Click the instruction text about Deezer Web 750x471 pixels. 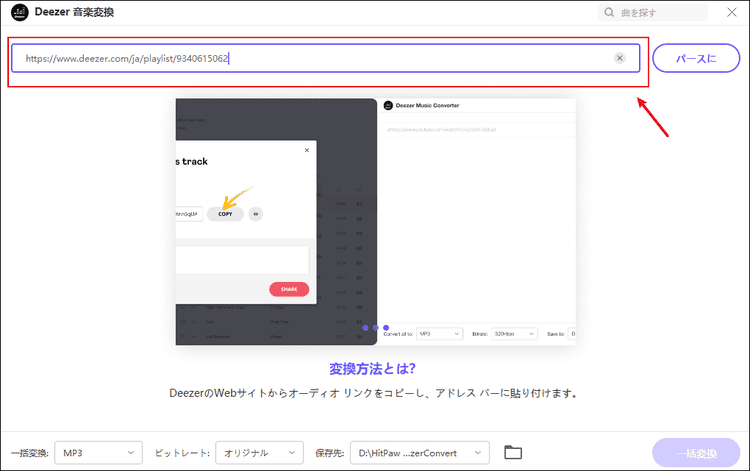point(373,394)
